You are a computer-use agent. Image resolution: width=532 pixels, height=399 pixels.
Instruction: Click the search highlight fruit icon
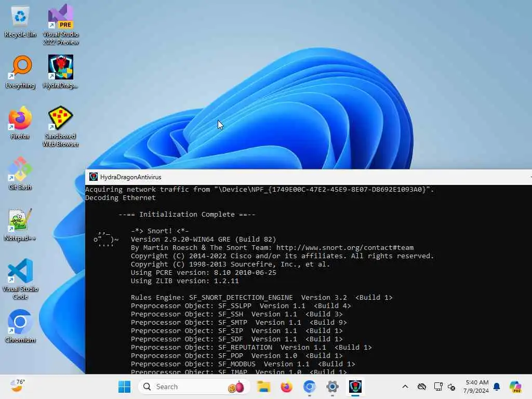[236, 387]
